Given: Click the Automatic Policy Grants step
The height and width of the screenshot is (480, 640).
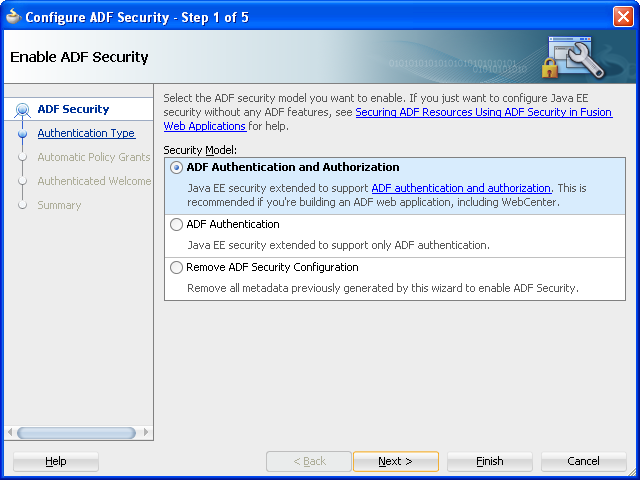Looking at the screenshot, I should (94, 157).
